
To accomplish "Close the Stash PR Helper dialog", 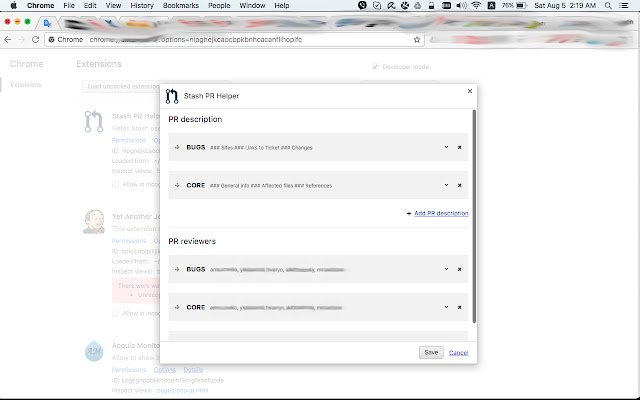I will click(x=470, y=91).
